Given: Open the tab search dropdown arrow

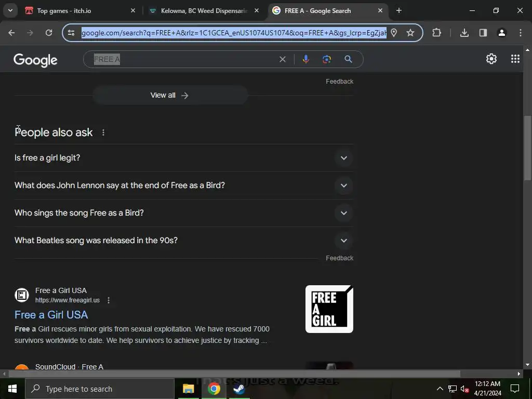Looking at the screenshot, I should [x=10, y=10].
